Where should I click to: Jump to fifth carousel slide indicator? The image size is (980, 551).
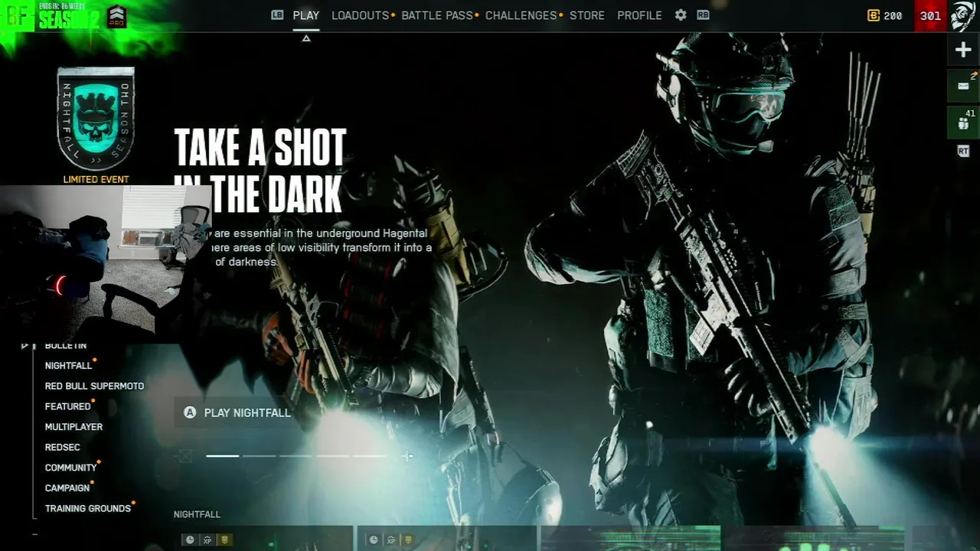point(370,456)
